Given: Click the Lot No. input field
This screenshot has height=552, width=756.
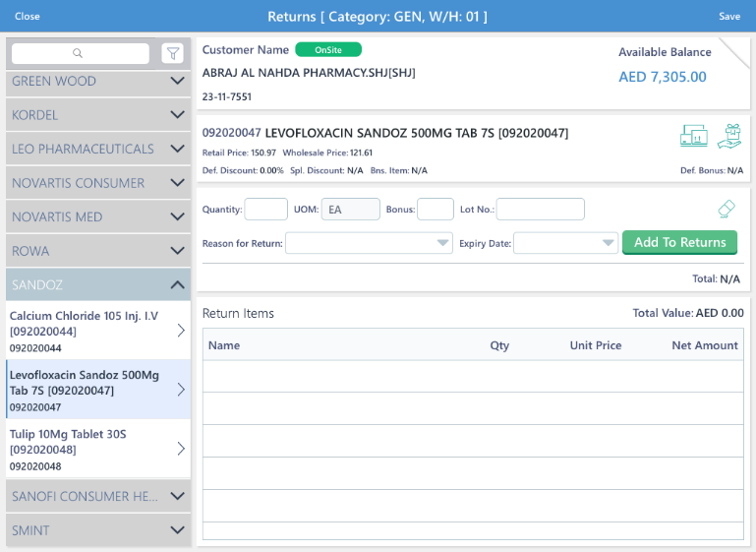Looking at the screenshot, I should (541, 209).
